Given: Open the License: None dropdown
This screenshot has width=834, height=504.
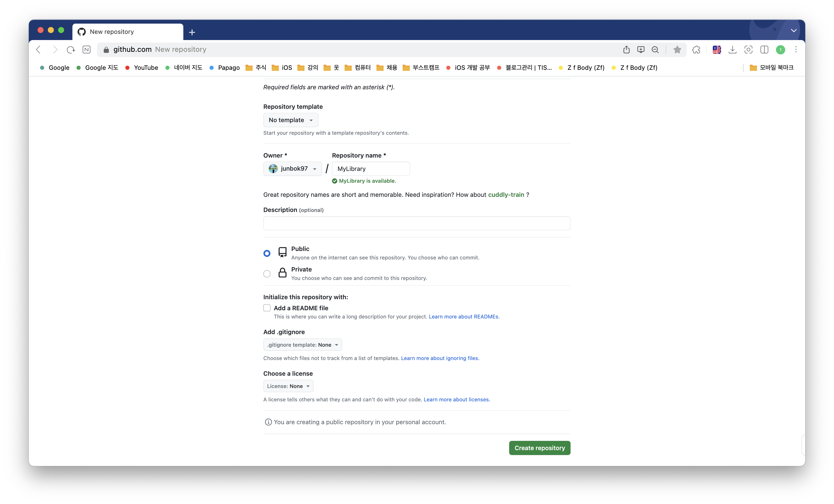Looking at the screenshot, I should pos(288,386).
